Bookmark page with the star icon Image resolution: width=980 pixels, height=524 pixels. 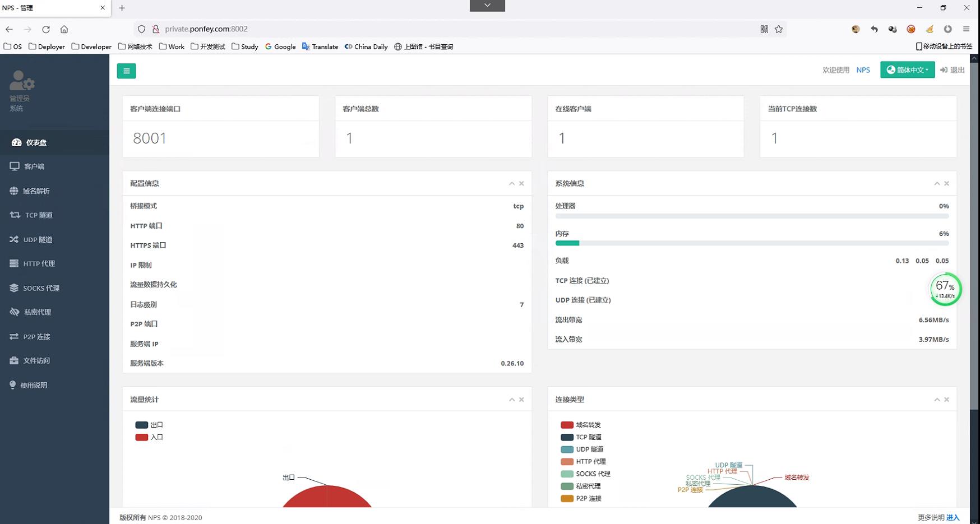pos(779,29)
